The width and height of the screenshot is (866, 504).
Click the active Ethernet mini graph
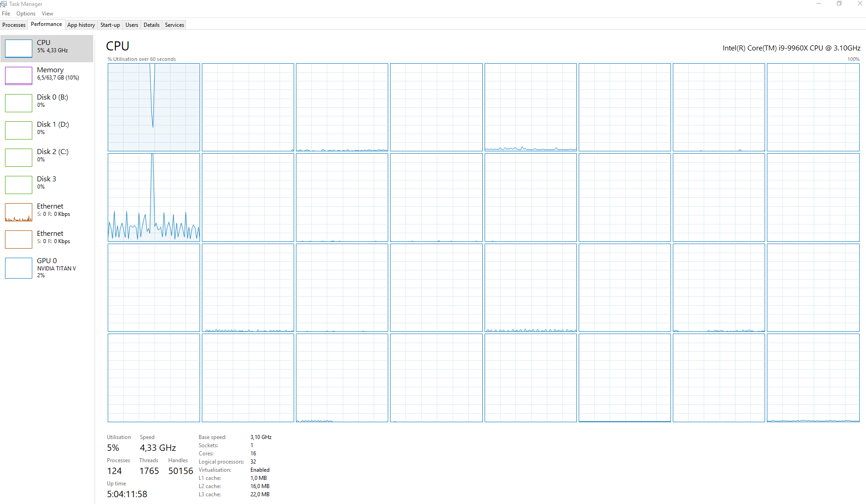point(19,212)
